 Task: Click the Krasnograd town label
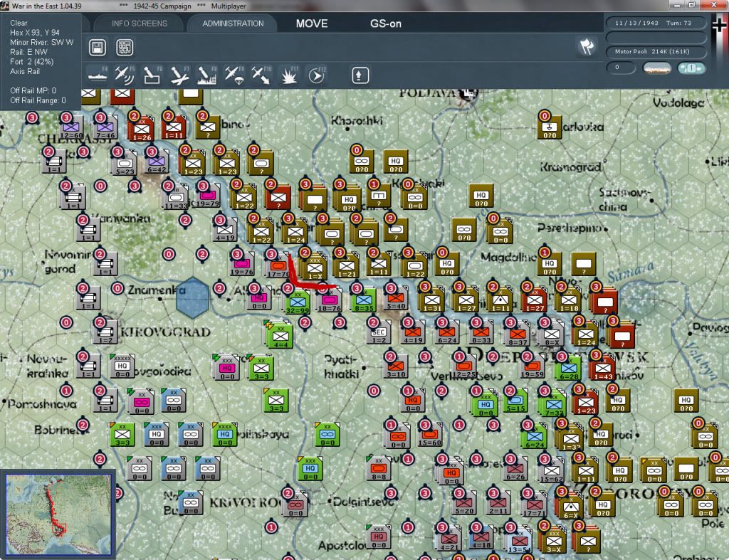[x=571, y=167]
